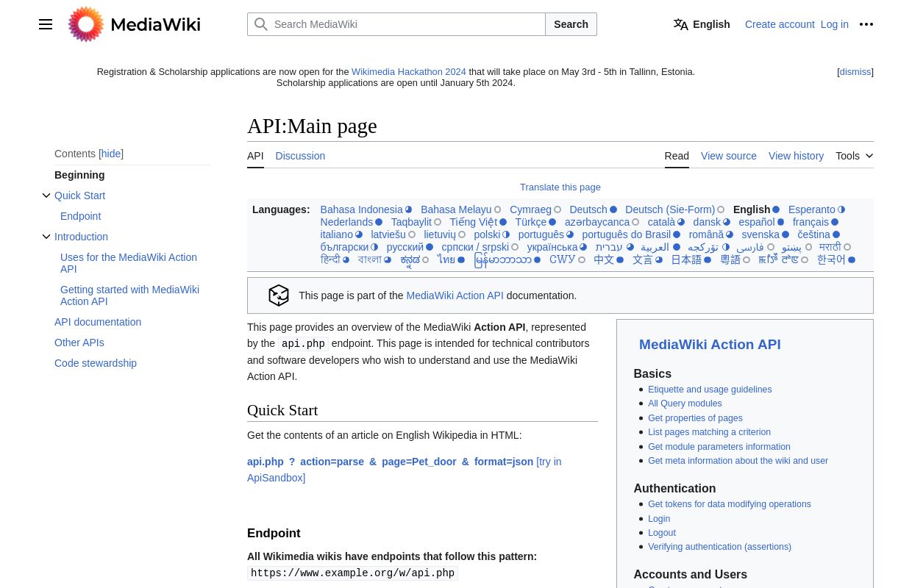The width and height of the screenshot is (912, 588).
Task: Open the Wikimedia Hackathon 2024 link
Action: tap(409, 71)
